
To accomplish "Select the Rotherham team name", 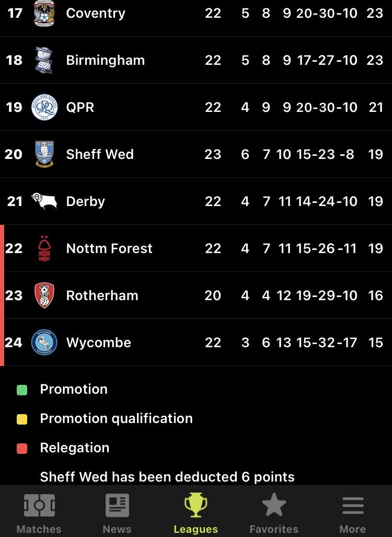I will (x=102, y=295).
